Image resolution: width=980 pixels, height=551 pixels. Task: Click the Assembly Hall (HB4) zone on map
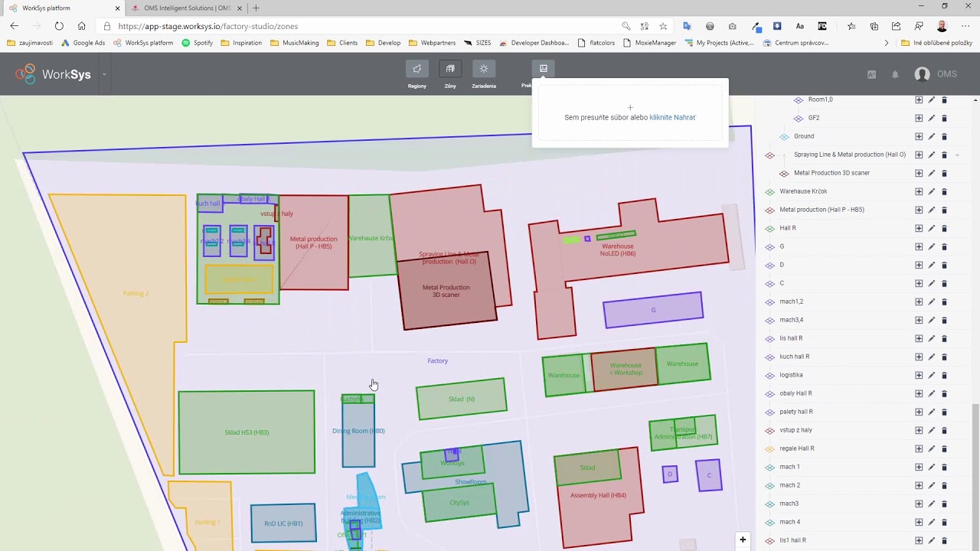(x=598, y=495)
